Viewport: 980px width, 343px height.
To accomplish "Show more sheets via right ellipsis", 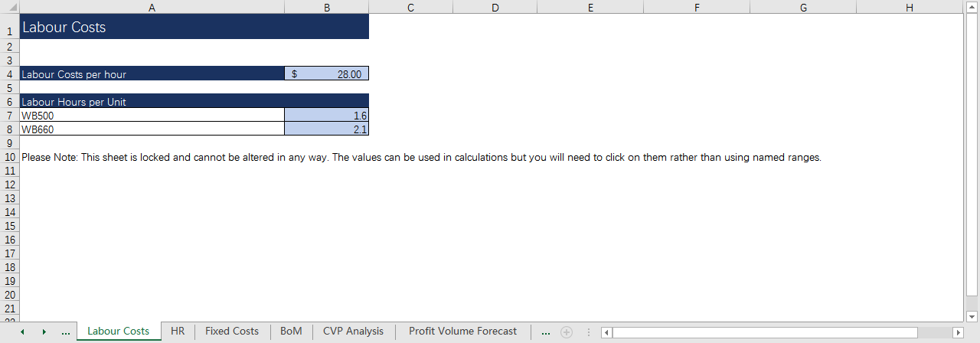I will pyautogui.click(x=545, y=332).
